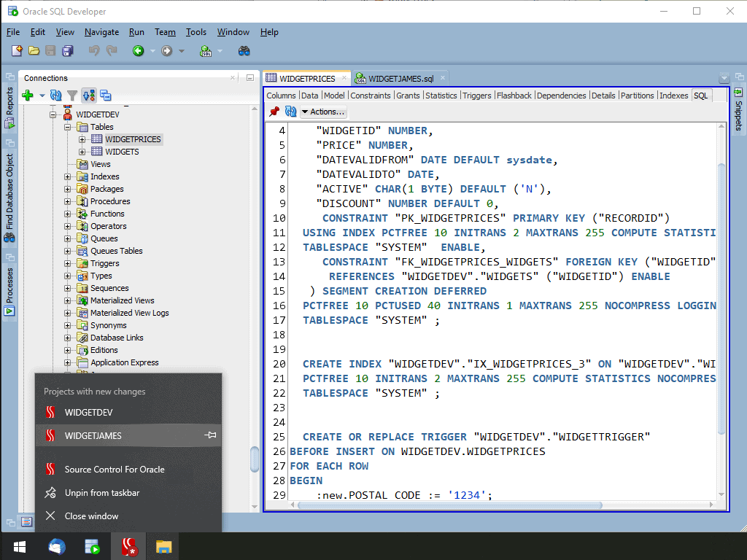Expand the WIDGETS table node
Viewport: 747px width, 560px height.
coord(82,152)
